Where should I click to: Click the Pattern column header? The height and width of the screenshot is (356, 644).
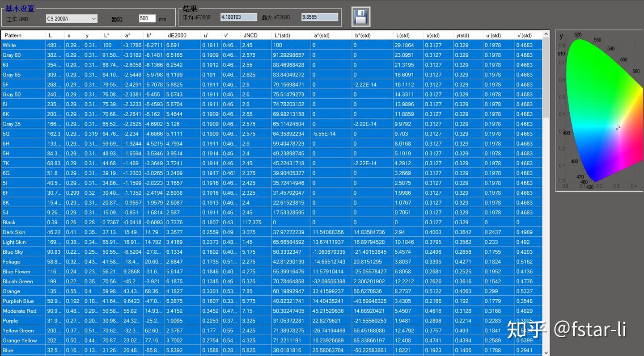(x=23, y=35)
